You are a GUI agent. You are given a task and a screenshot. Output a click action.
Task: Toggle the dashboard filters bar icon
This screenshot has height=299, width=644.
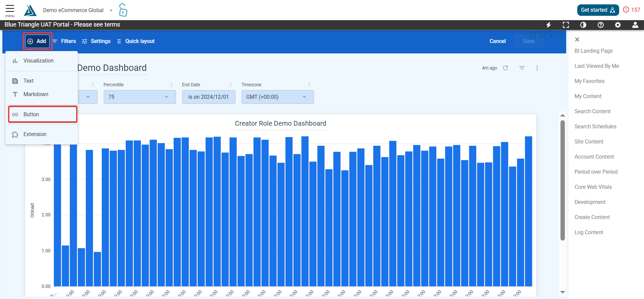tap(522, 68)
